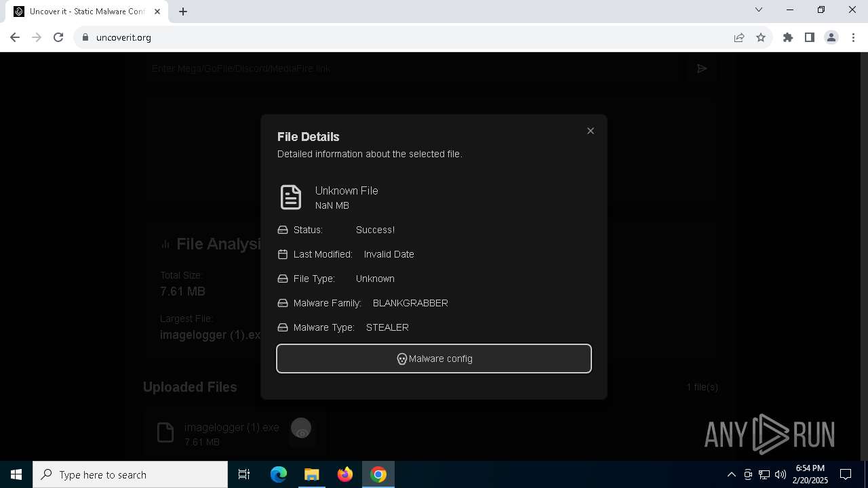Open the Chrome three-dot menu
The width and height of the screenshot is (868, 488).
853,37
